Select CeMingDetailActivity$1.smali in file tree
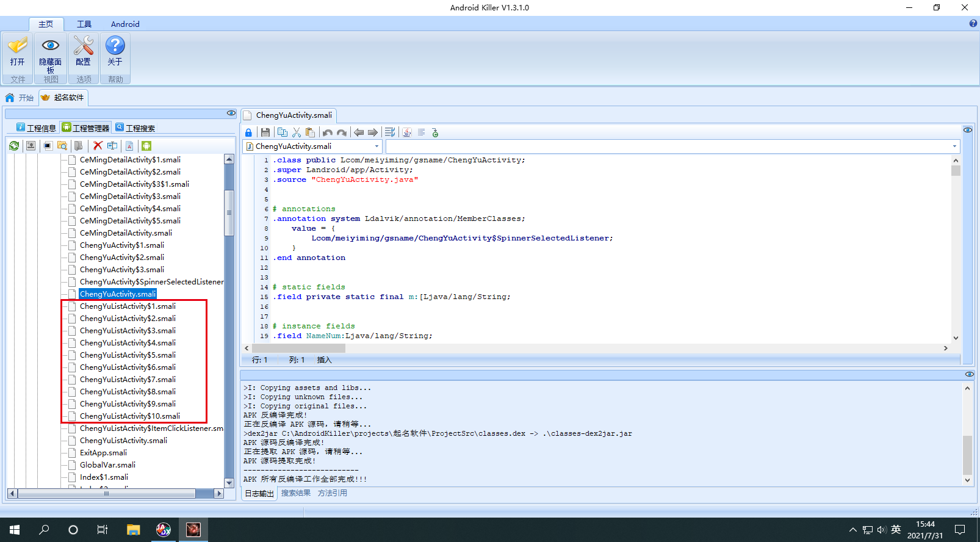The image size is (980, 542). point(130,160)
